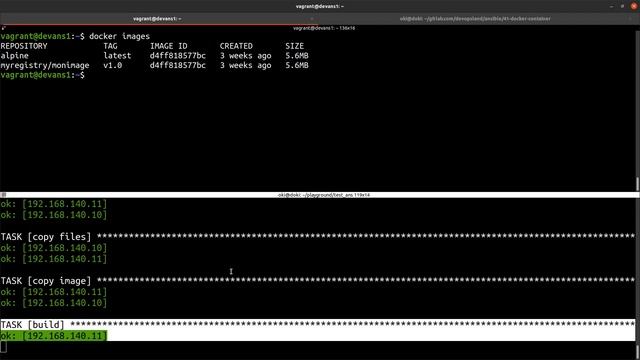Open the terminal group icon in the bottom pane title bar
640x360 pixels.
(x=3, y=195)
